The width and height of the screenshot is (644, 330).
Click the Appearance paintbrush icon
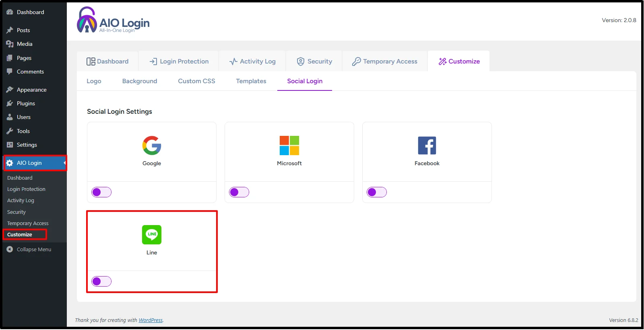coord(10,90)
